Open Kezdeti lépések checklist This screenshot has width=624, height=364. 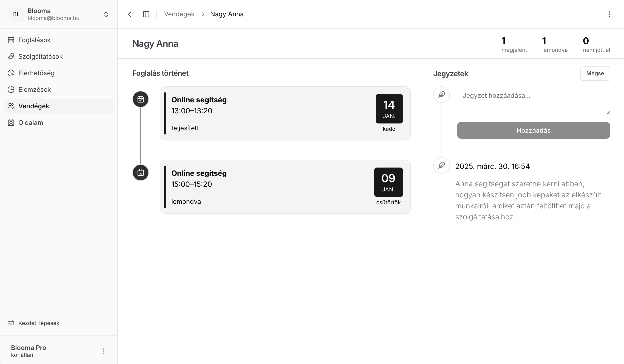click(x=39, y=323)
